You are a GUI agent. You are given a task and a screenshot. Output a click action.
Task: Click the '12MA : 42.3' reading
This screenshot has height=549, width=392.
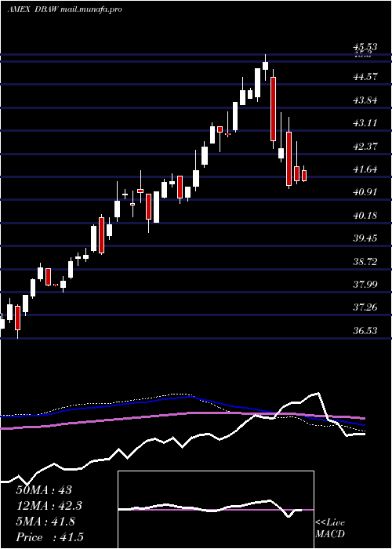point(50,506)
